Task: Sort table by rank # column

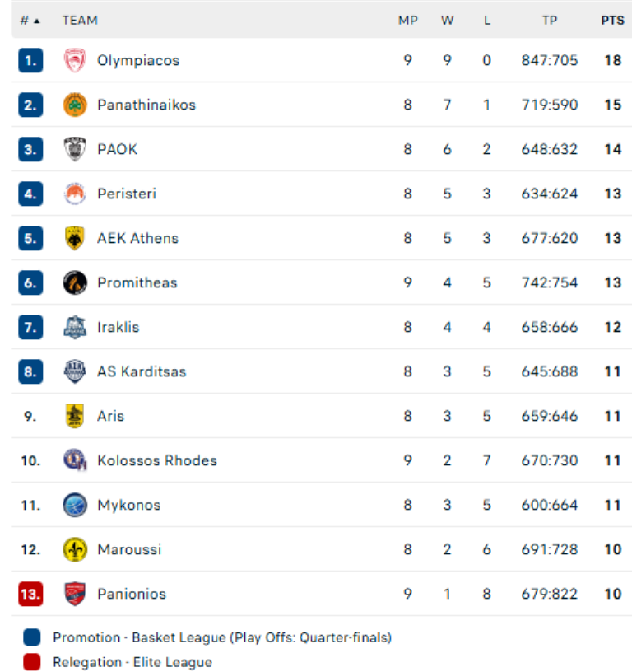Action: (30, 21)
